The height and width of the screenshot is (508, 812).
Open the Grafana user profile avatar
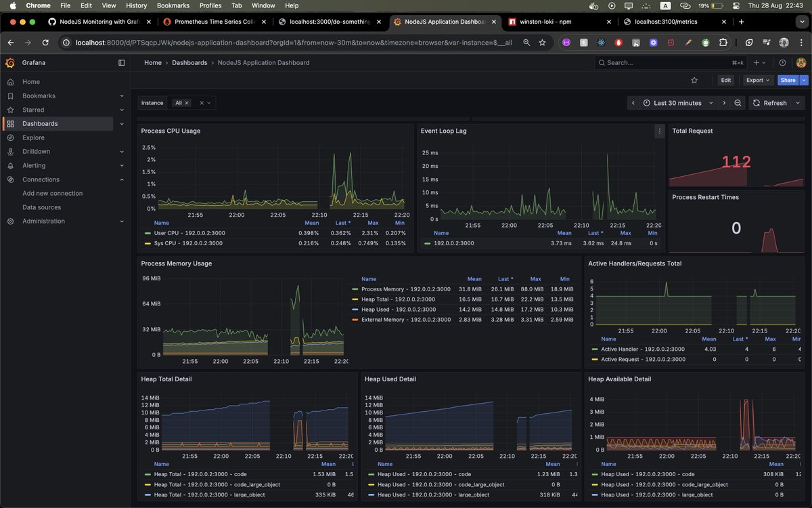tap(801, 62)
